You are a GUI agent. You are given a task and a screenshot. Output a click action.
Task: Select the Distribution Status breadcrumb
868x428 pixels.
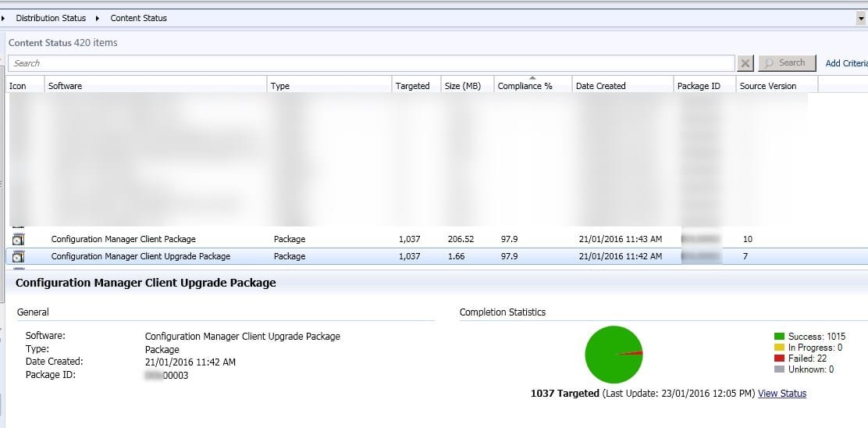point(51,18)
